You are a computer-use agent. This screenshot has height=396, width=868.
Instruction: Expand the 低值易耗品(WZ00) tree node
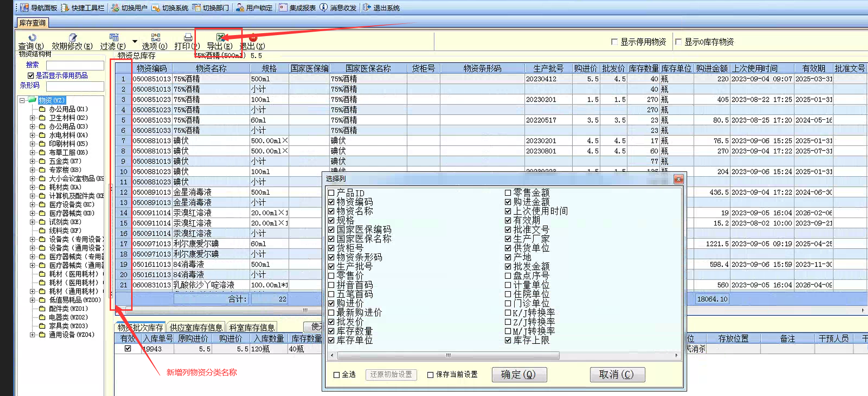(32, 300)
